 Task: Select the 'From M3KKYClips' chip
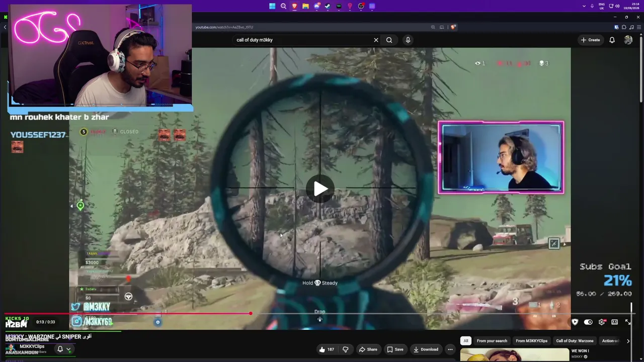click(531, 341)
